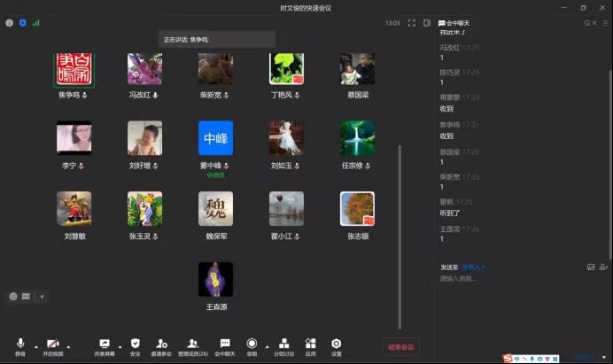613x364 pixels.
Task: Toggle the 开启视频 camera button
Action: pyautogui.click(x=53, y=345)
